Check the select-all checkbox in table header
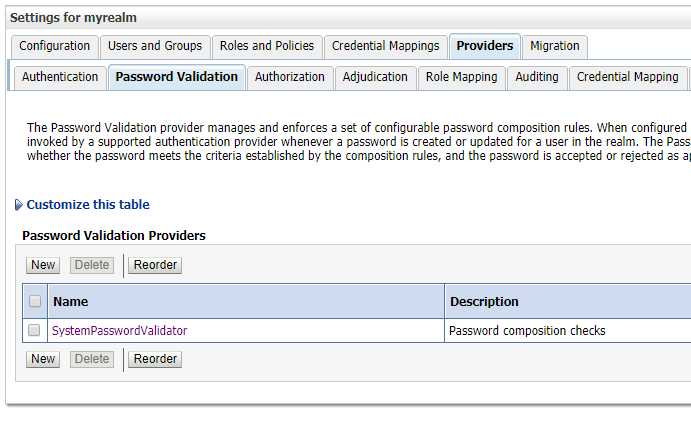The width and height of the screenshot is (691, 431). tap(35, 301)
